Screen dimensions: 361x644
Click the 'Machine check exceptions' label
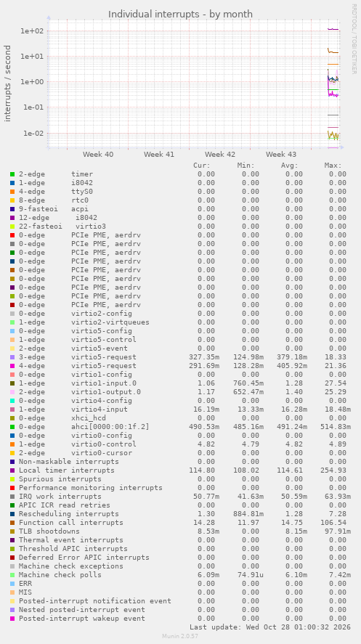point(71,566)
